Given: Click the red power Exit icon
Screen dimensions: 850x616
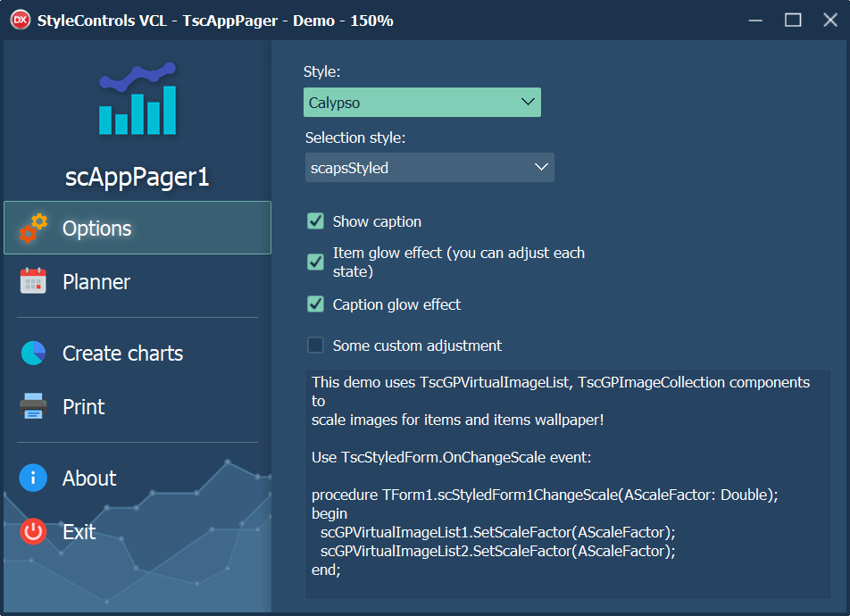Looking at the screenshot, I should 33,531.
